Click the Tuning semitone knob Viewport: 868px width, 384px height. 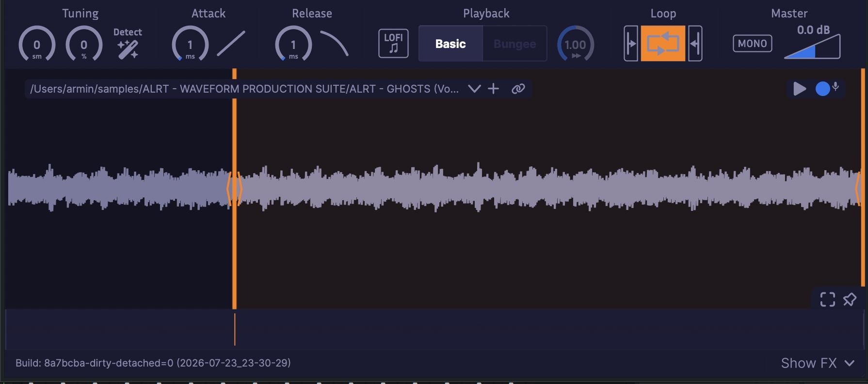click(37, 44)
